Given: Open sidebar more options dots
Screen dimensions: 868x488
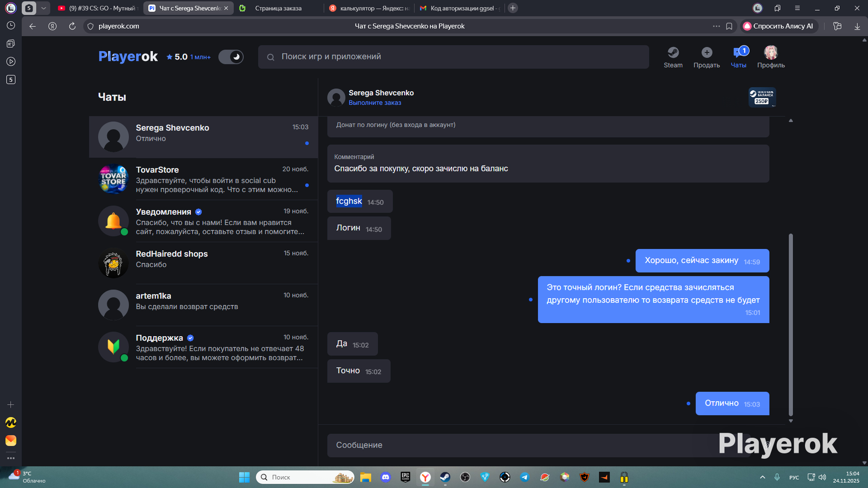Looking at the screenshot, I should click(x=11, y=458).
